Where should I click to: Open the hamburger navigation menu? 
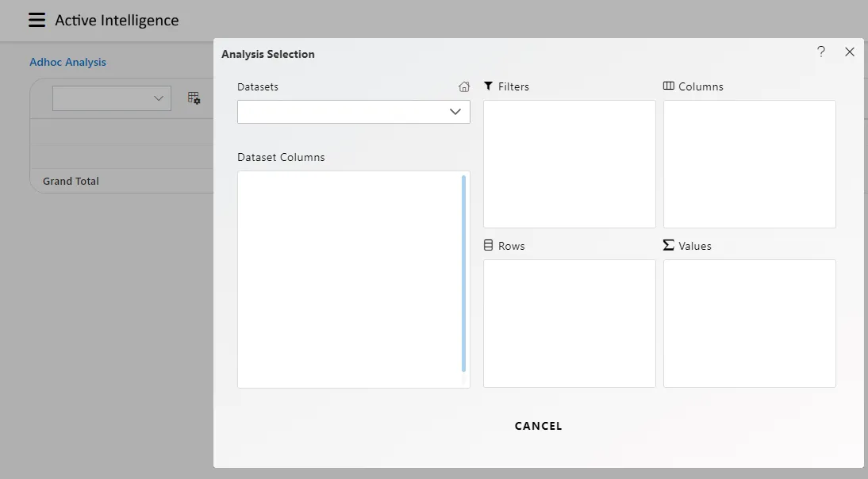click(36, 20)
